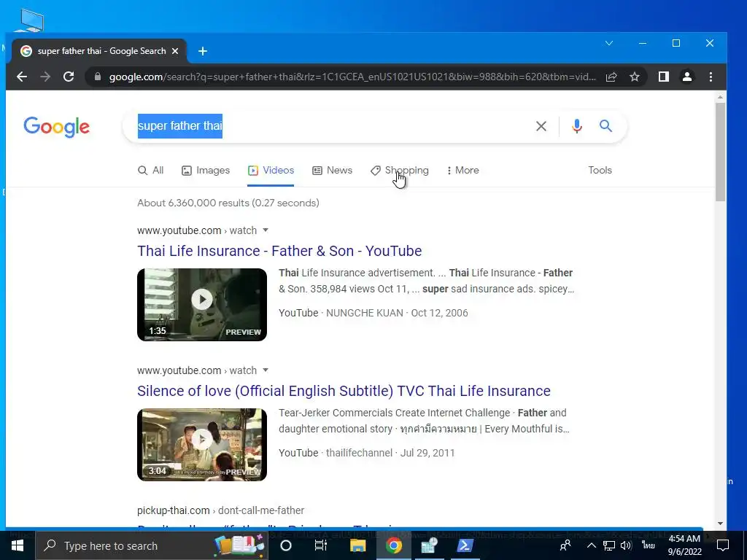The width and height of the screenshot is (747, 560).
Task: Open the notification center icon
Action: coord(723,545)
